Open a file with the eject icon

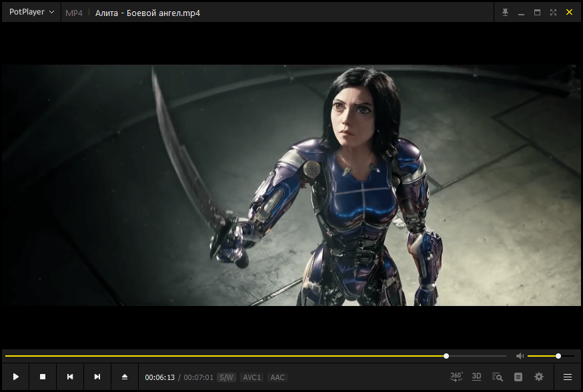(x=125, y=377)
